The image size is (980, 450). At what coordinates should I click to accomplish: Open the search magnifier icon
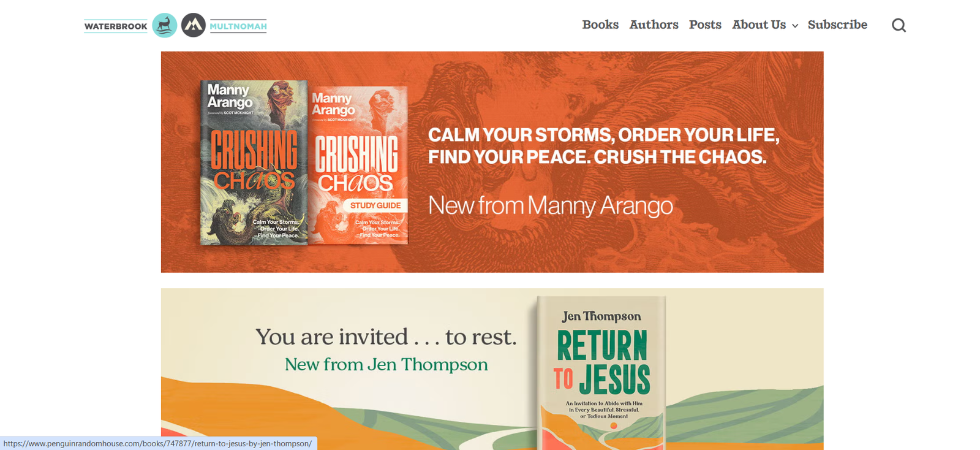click(x=899, y=25)
